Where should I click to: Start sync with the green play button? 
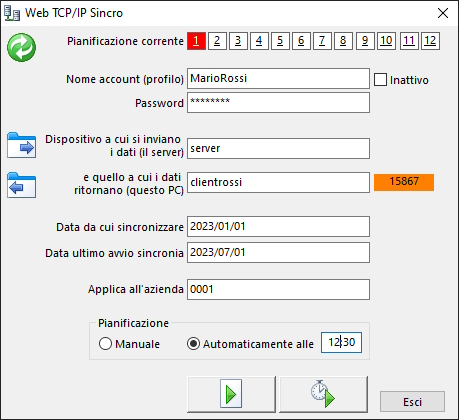231,394
